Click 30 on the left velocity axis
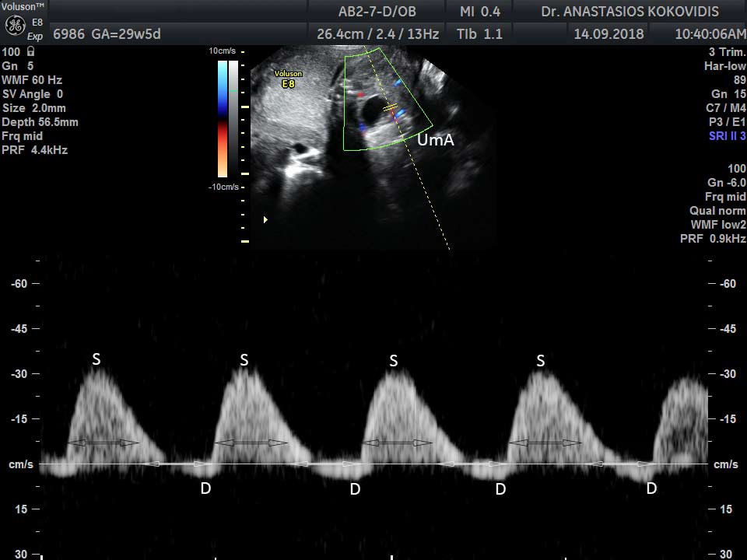The width and height of the screenshot is (747, 560). coord(21,555)
